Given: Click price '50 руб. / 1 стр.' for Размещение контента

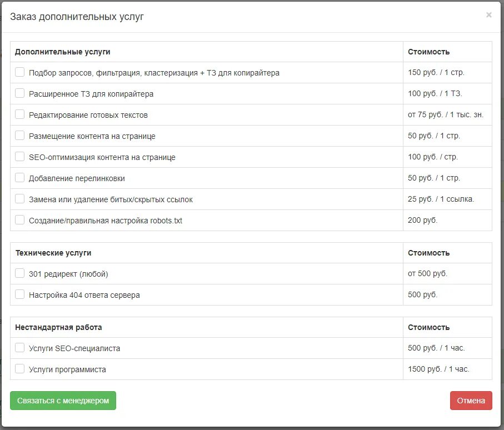Looking at the screenshot, I should pos(434,136).
